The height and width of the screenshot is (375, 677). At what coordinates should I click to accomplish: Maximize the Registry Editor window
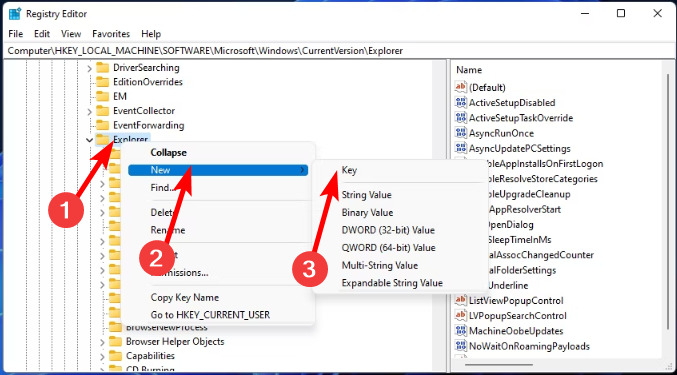pos(621,13)
